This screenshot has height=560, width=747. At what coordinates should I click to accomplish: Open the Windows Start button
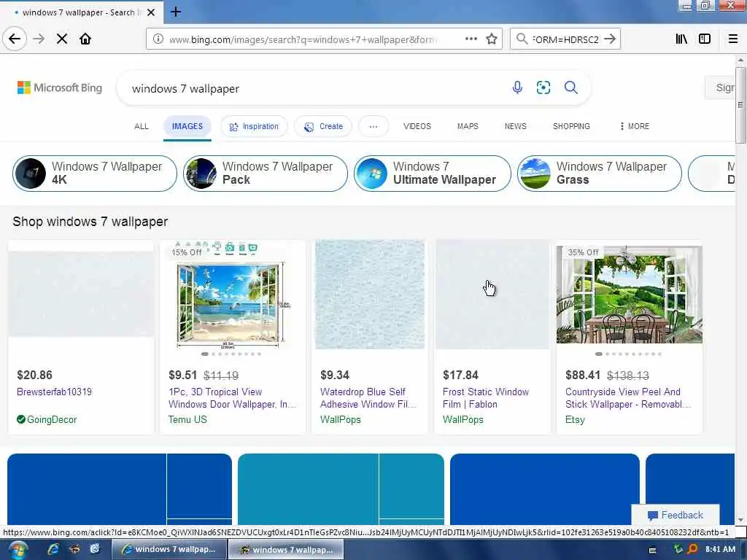(18, 550)
